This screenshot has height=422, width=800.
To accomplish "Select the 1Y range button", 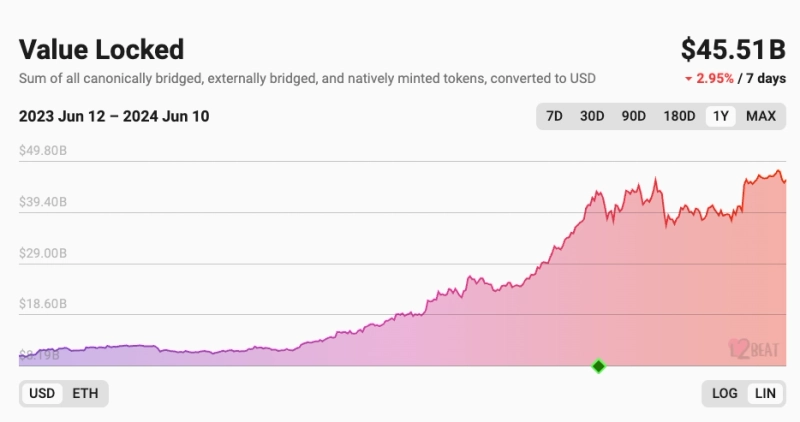I will click(719, 116).
